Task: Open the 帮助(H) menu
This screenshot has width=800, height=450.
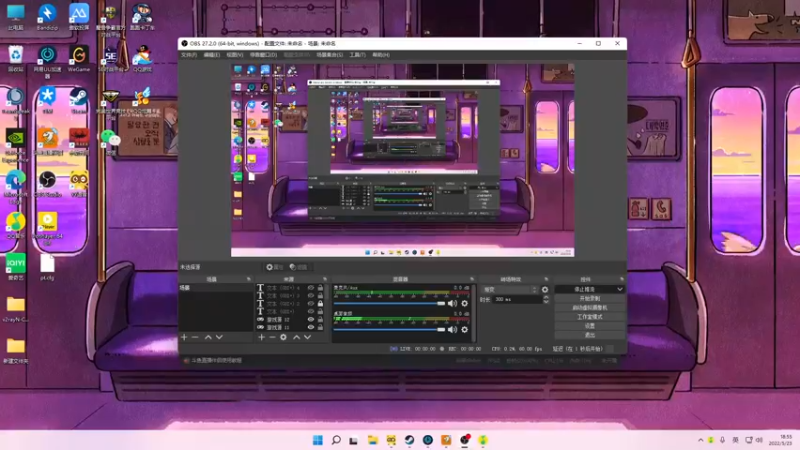Action: point(381,55)
